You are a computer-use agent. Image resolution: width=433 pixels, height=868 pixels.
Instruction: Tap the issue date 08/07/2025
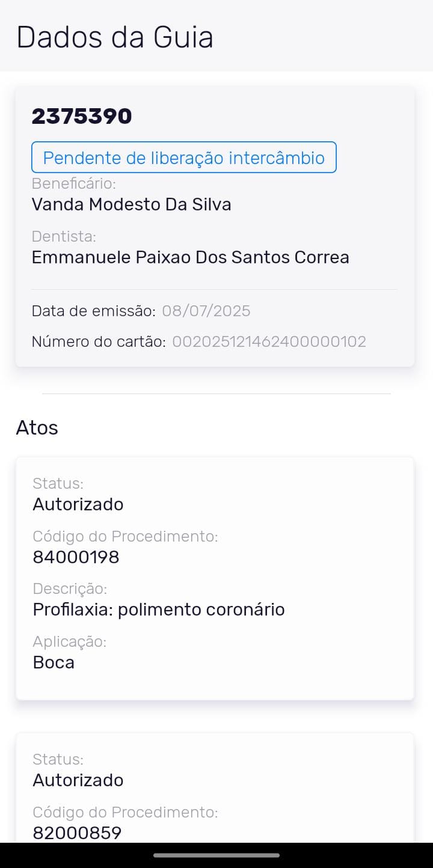tap(206, 311)
